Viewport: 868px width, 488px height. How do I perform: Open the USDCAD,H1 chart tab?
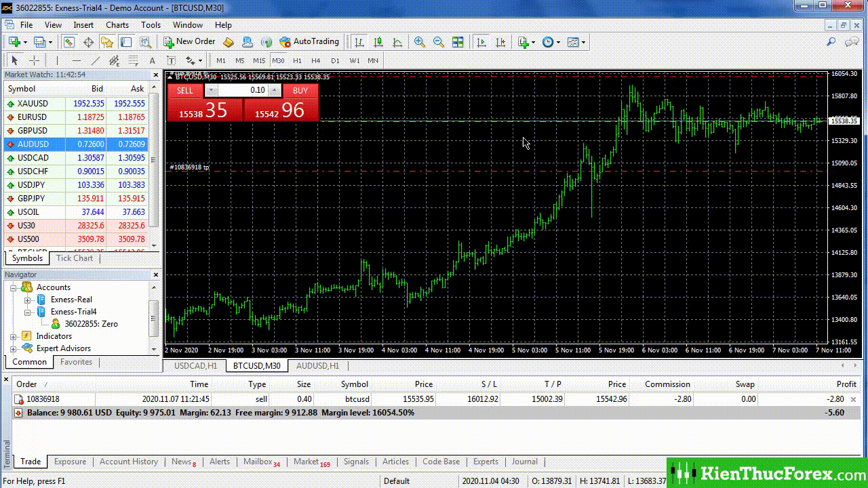point(195,366)
